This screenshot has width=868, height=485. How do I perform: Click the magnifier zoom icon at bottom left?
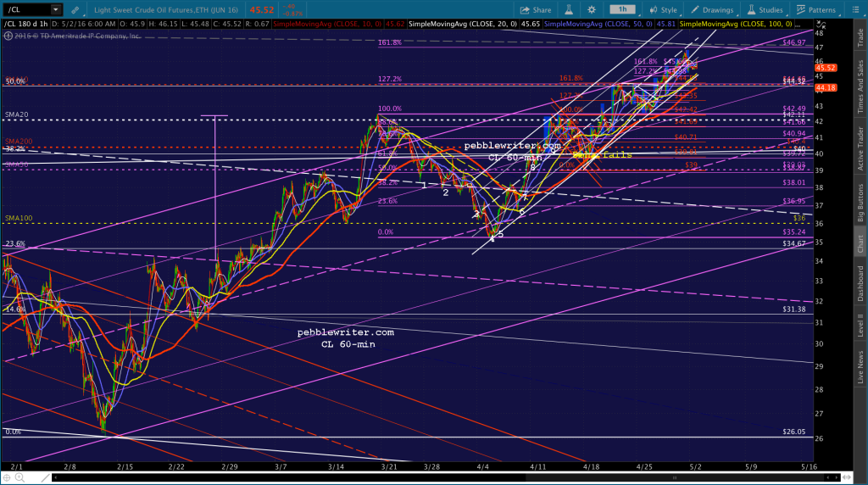point(19,477)
